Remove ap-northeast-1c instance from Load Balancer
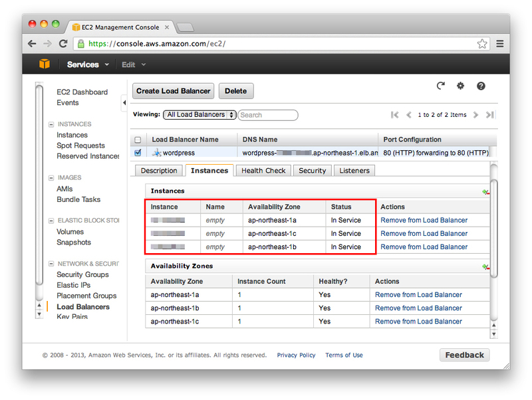Viewport: 532px width, 400px height. click(x=424, y=234)
